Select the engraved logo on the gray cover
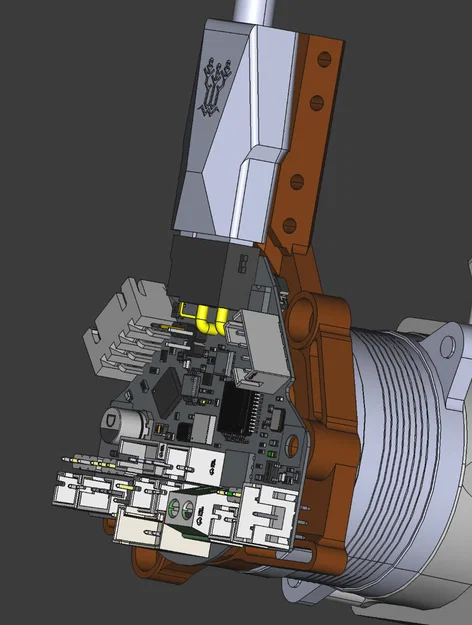The width and height of the screenshot is (472, 625). point(216,86)
